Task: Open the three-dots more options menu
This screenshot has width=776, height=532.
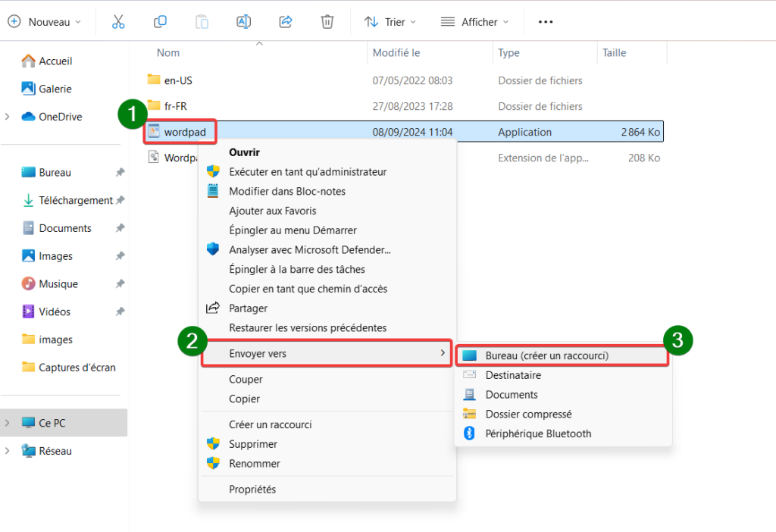Action: (546, 22)
